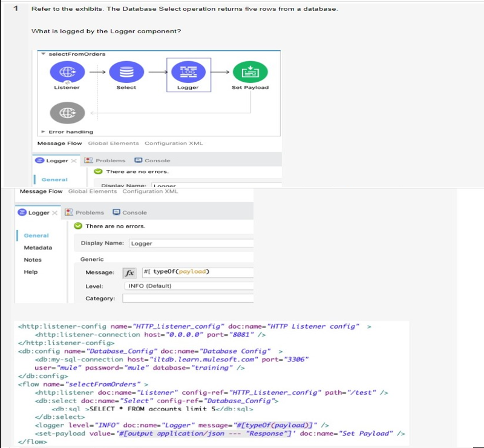Screen dimensions: 484x448
Task: Click the user="mule" password XML line
Action: coord(140,367)
